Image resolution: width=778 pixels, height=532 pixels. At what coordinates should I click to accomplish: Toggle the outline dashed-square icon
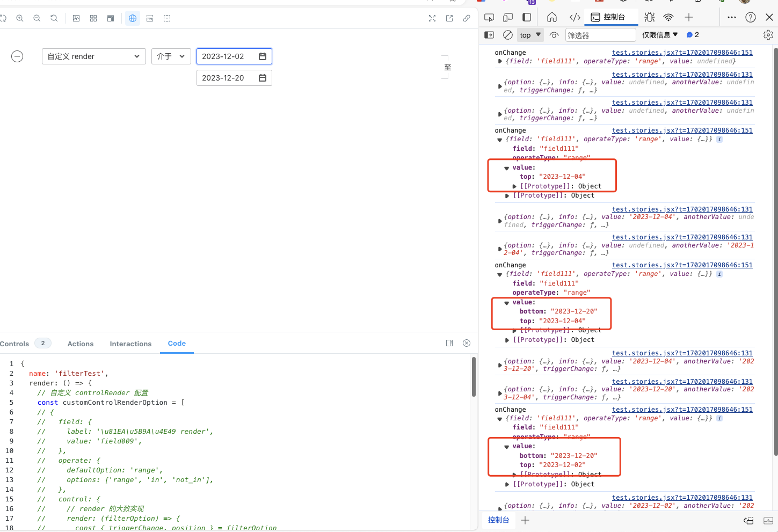pyautogui.click(x=167, y=18)
